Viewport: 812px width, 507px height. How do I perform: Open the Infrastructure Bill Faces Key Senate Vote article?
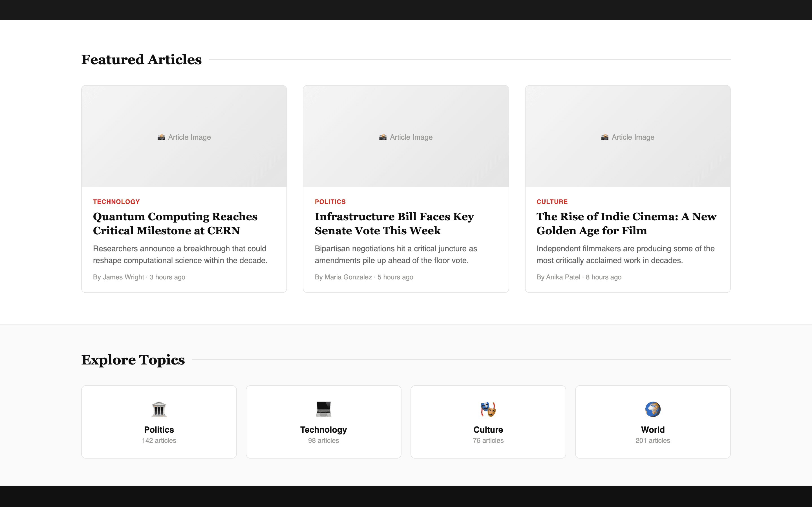point(394,224)
